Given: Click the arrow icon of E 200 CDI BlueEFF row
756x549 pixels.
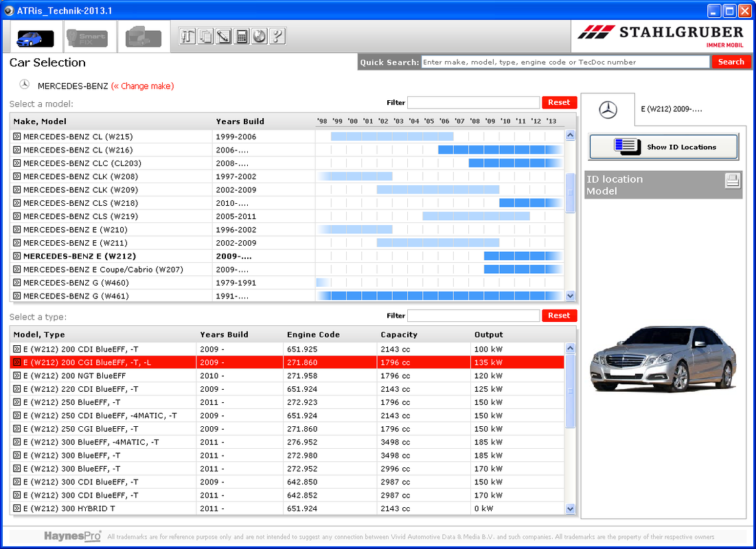Looking at the screenshot, I should click(17, 349).
